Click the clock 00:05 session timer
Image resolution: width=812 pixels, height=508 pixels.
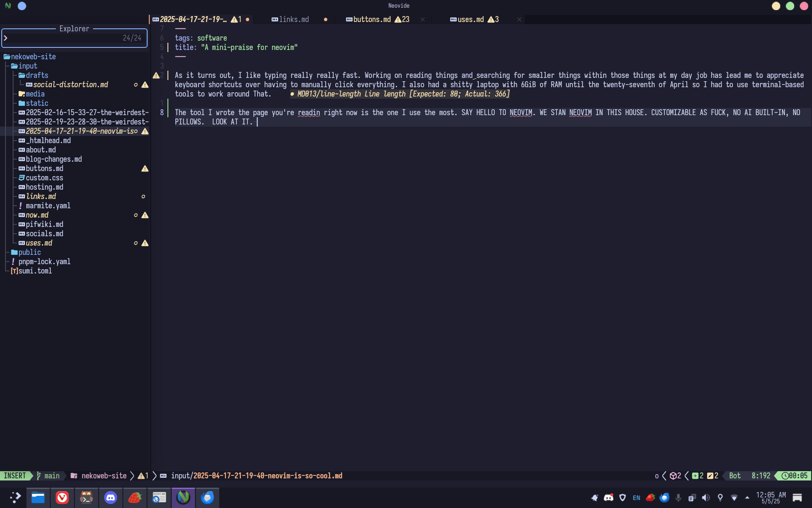pyautogui.click(x=794, y=476)
